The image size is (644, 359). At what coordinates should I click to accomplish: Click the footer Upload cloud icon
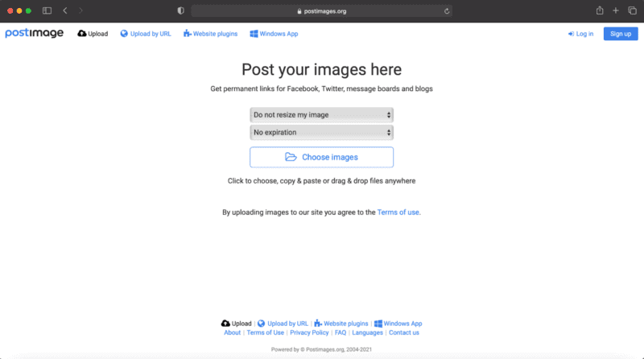(225, 324)
